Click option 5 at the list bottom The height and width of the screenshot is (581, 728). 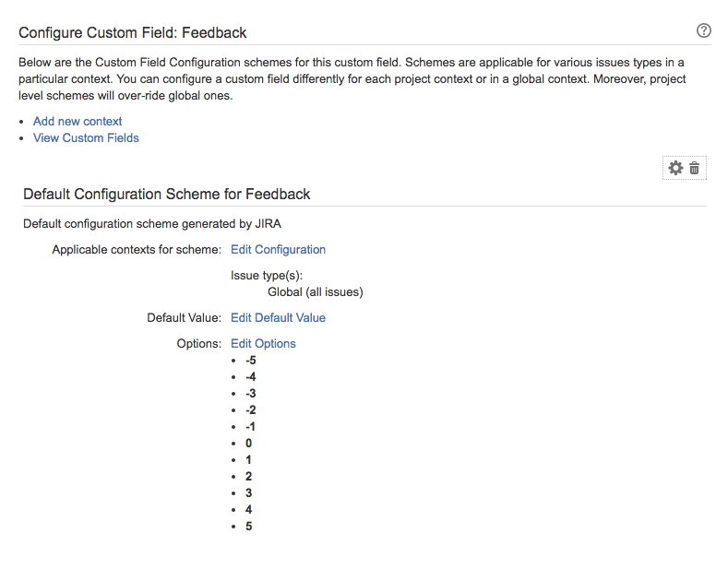(249, 526)
